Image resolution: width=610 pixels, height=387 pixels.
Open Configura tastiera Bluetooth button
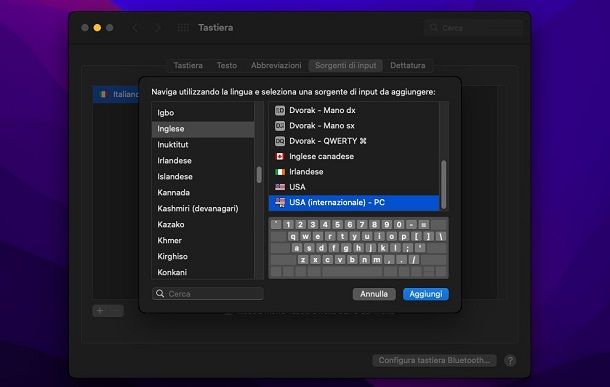pos(434,361)
